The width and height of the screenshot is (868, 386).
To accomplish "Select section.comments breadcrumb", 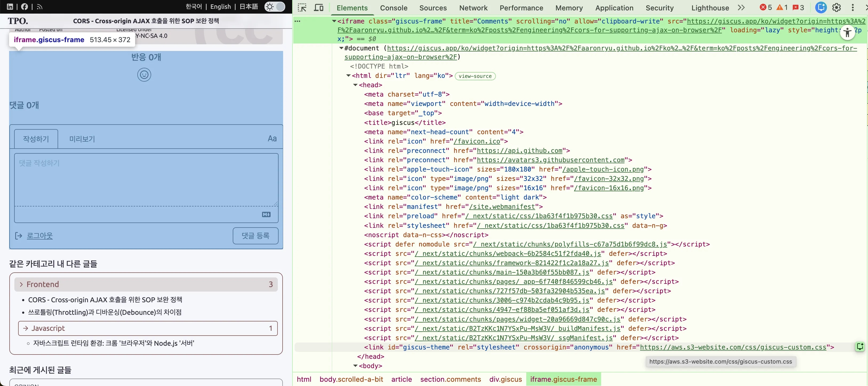I will (x=451, y=379).
